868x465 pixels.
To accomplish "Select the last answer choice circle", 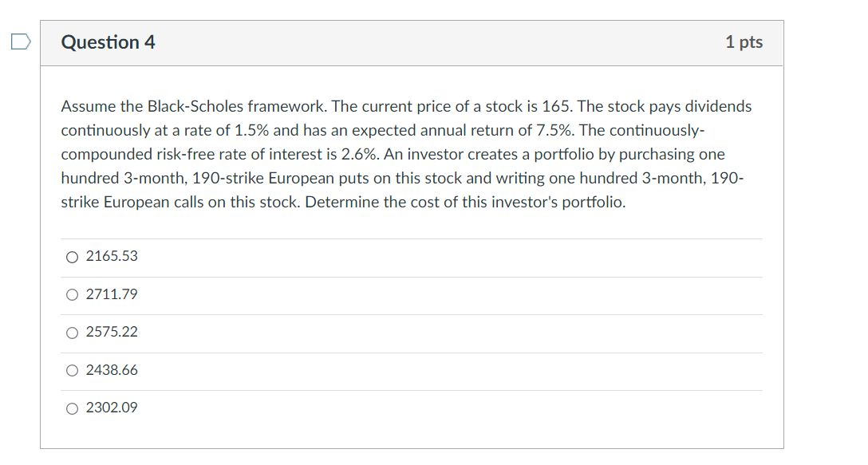I will [x=71, y=408].
